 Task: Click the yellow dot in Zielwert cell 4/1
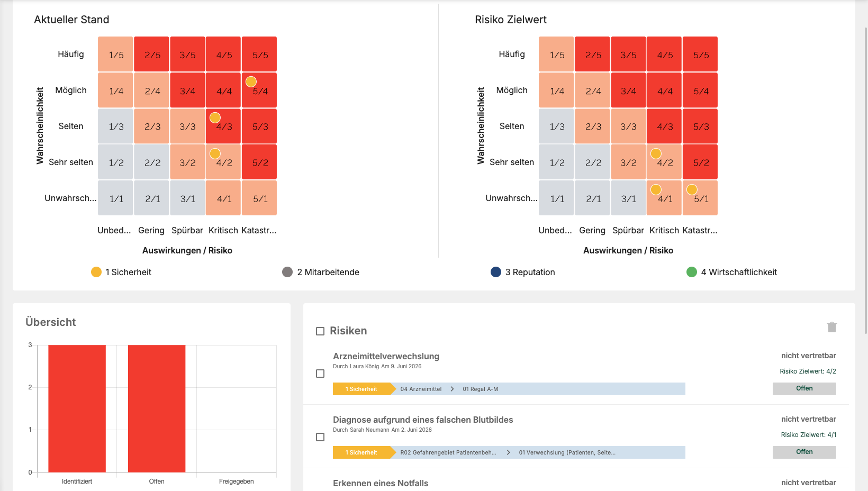click(x=656, y=189)
